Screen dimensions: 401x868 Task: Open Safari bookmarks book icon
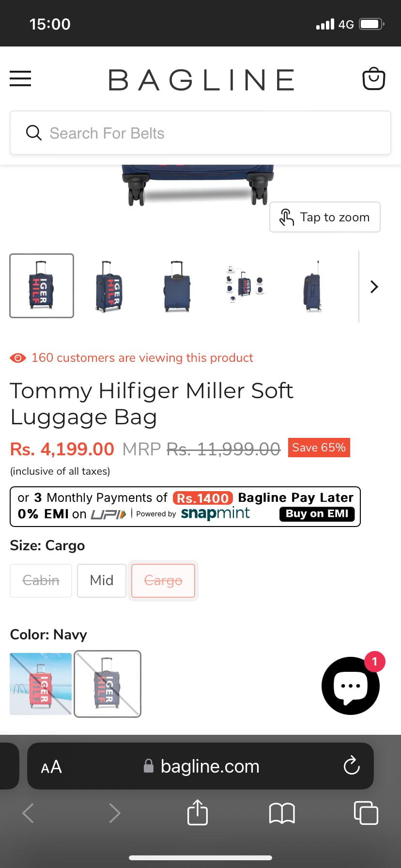coord(282,813)
